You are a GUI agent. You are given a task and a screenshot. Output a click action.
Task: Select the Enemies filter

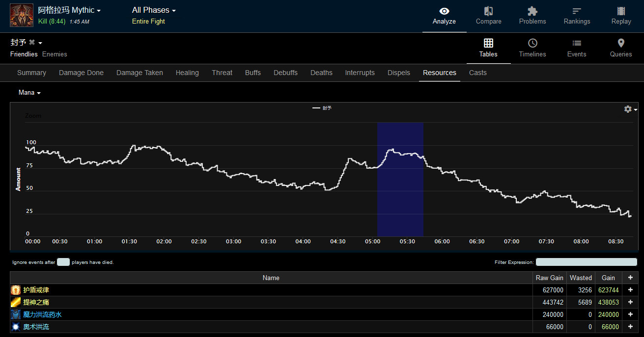pyautogui.click(x=55, y=54)
